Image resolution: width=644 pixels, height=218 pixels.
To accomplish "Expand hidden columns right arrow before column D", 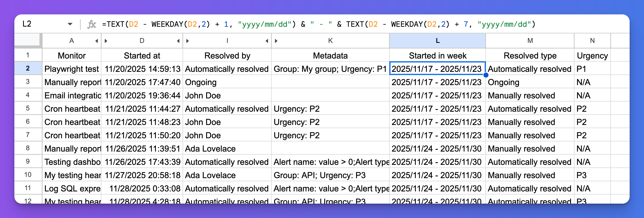I will point(106,41).
